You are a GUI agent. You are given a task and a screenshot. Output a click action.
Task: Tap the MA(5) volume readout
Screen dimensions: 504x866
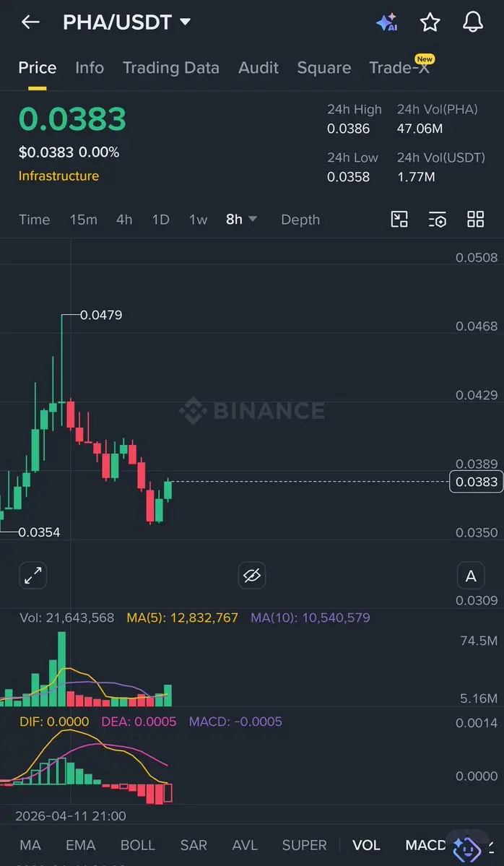[182, 618]
